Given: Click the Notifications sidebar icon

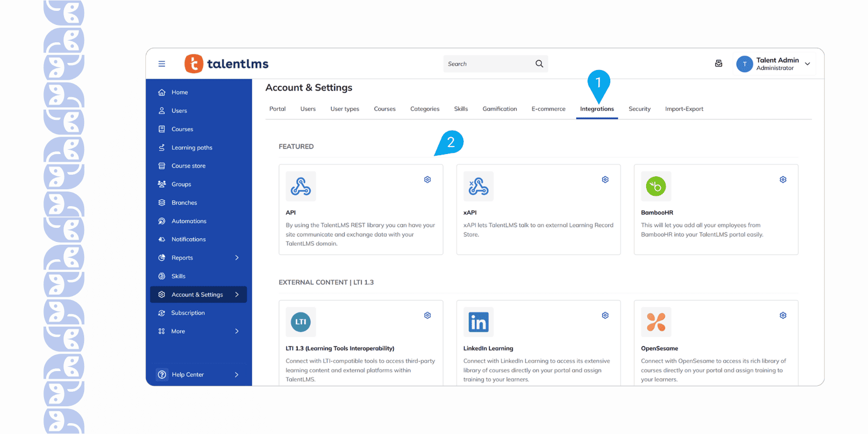Looking at the screenshot, I should (162, 239).
